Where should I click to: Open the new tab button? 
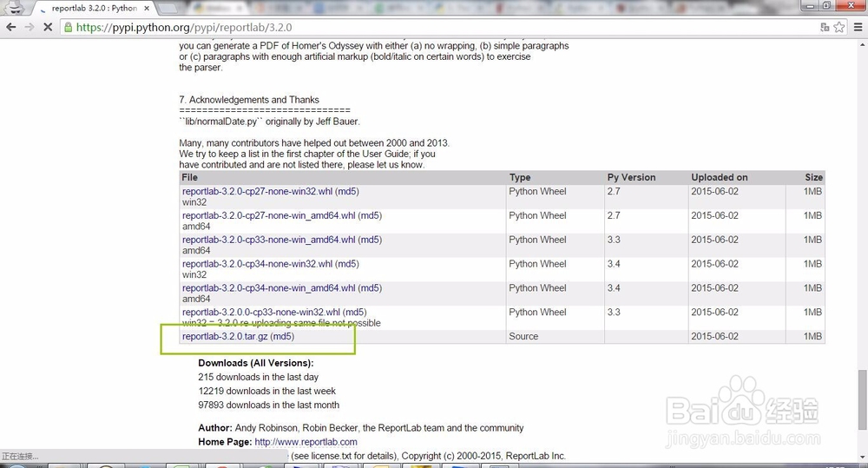pos(168,9)
